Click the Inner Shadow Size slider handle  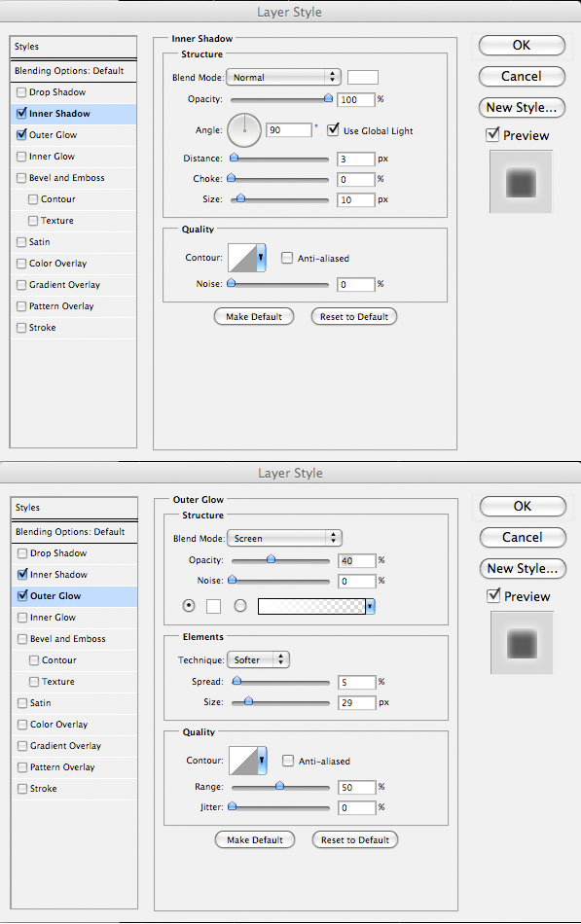point(240,198)
